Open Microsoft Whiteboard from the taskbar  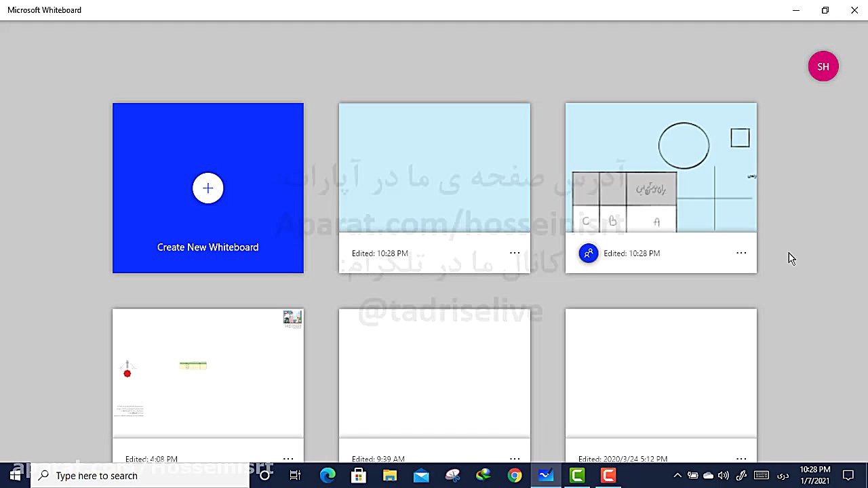pos(546,475)
